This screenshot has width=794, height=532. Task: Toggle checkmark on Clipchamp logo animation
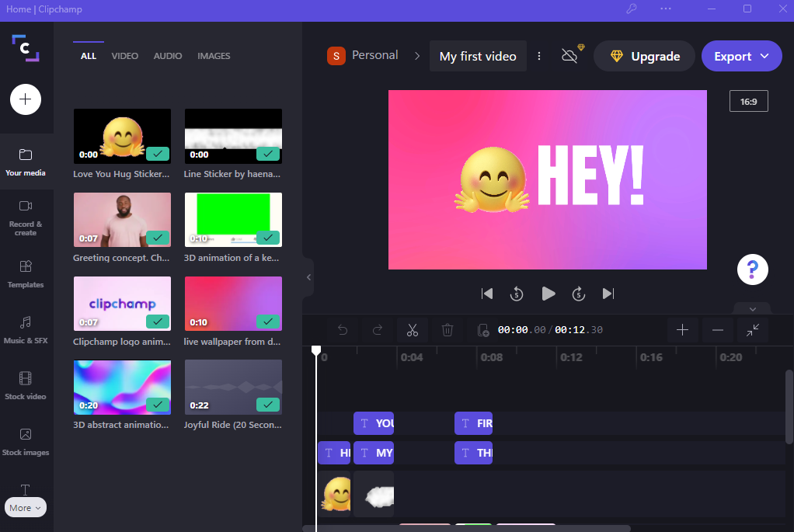pos(158,321)
